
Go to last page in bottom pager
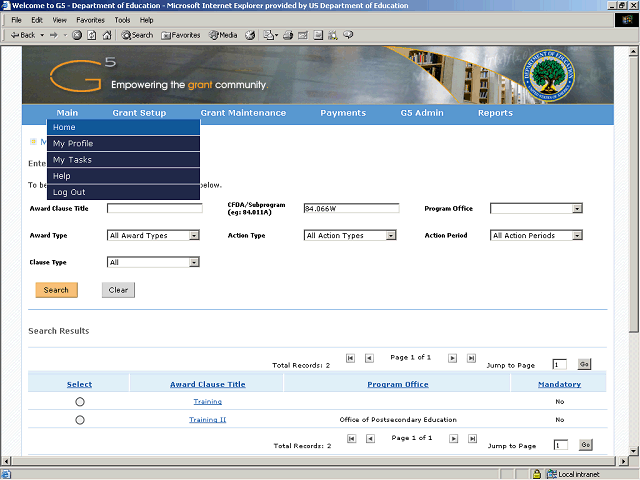(x=472, y=438)
